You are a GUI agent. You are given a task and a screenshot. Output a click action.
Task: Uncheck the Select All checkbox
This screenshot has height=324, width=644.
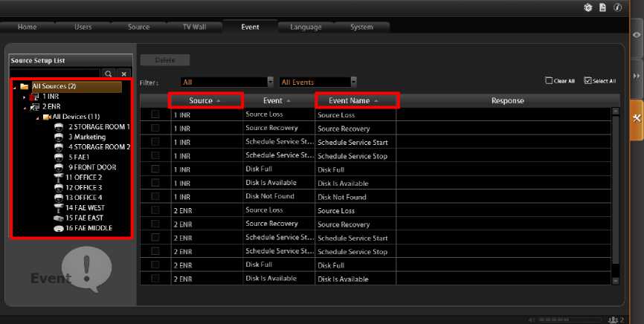coord(588,80)
